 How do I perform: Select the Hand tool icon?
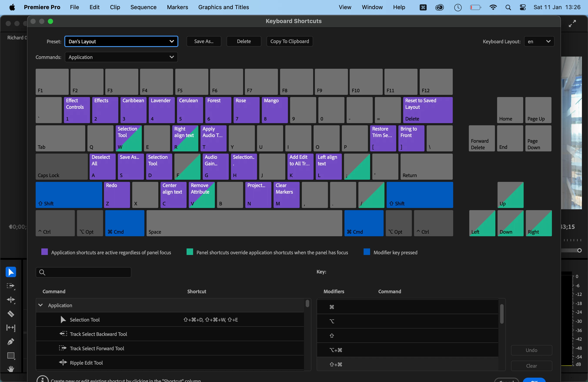point(11,369)
